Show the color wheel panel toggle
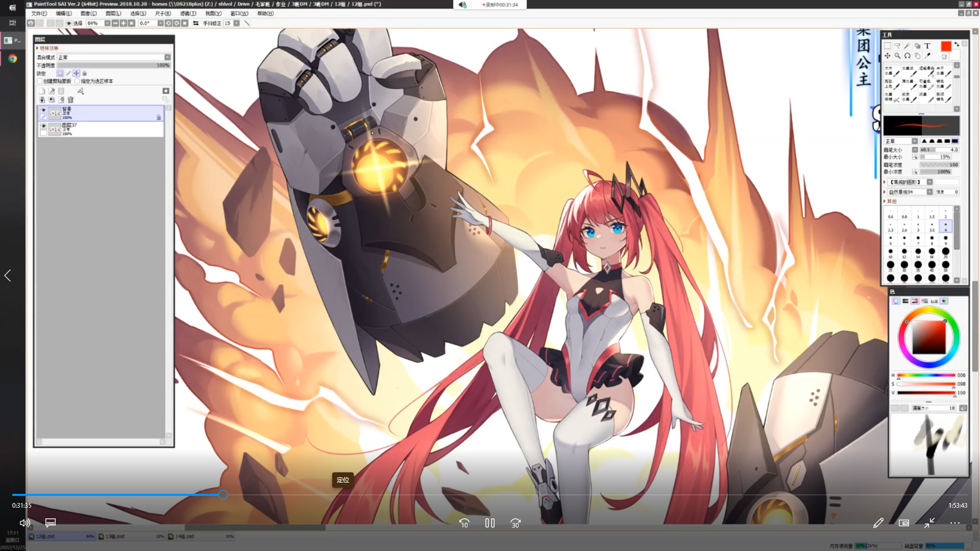 [x=896, y=301]
